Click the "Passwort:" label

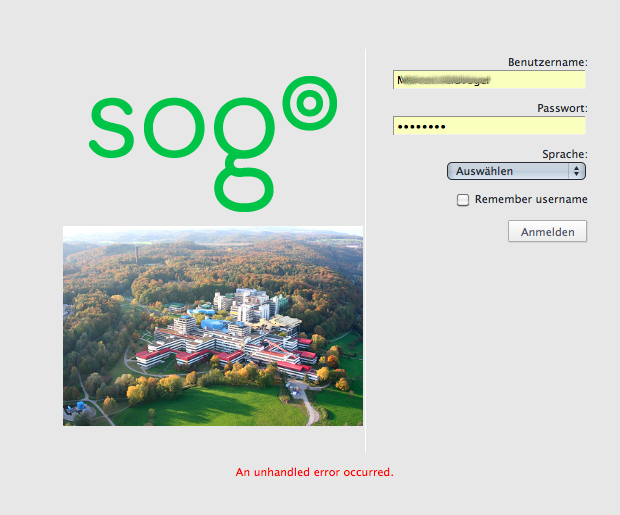[561, 108]
